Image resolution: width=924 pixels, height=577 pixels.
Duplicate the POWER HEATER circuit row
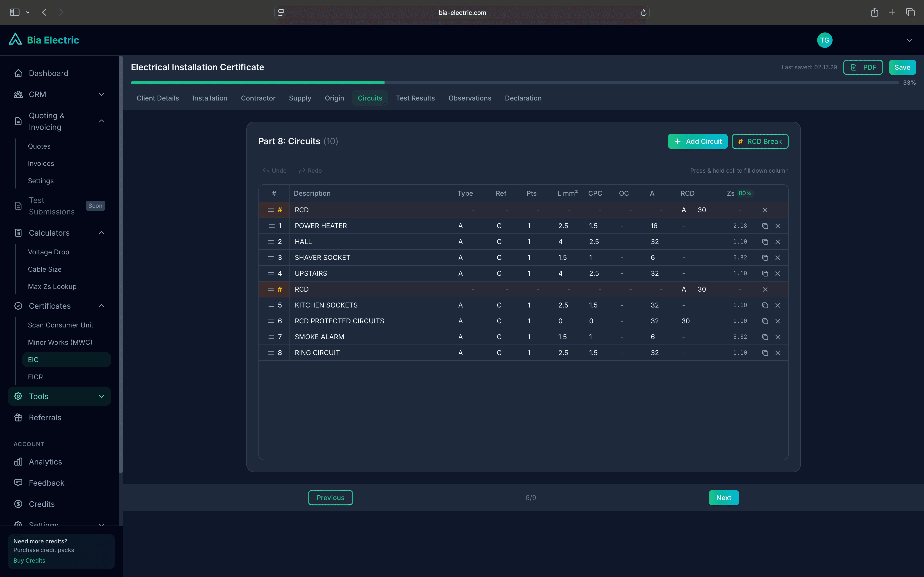pos(765,226)
